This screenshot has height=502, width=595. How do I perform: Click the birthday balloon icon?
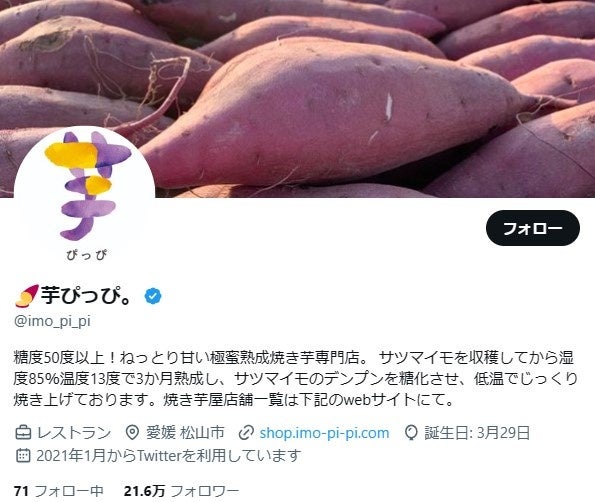point(411,433)
